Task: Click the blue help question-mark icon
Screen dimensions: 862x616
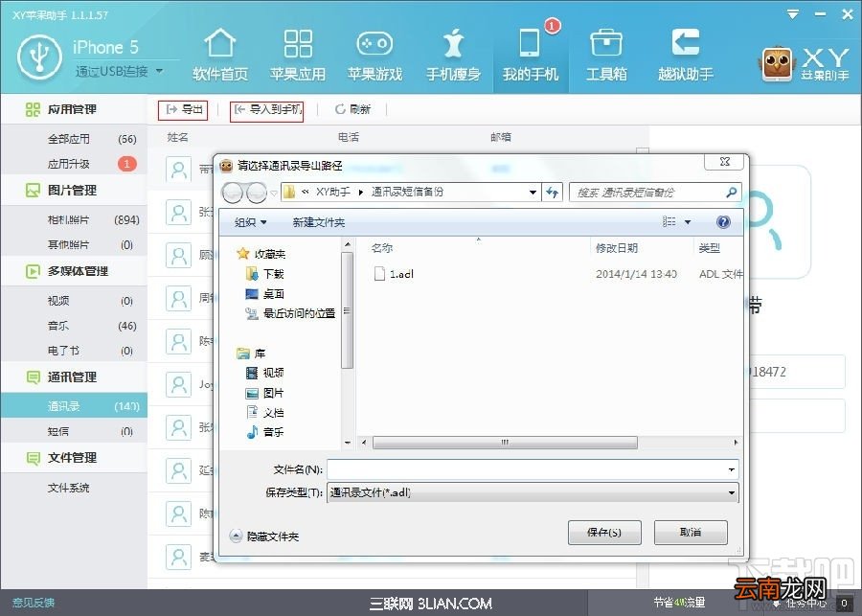Action: [723, 221]
